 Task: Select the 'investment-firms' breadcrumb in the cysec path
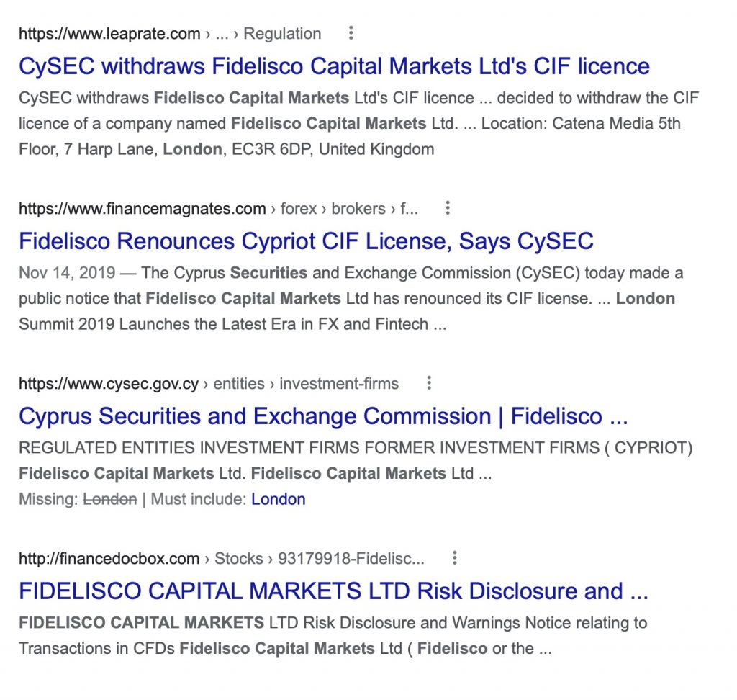(x=339, y=384)
